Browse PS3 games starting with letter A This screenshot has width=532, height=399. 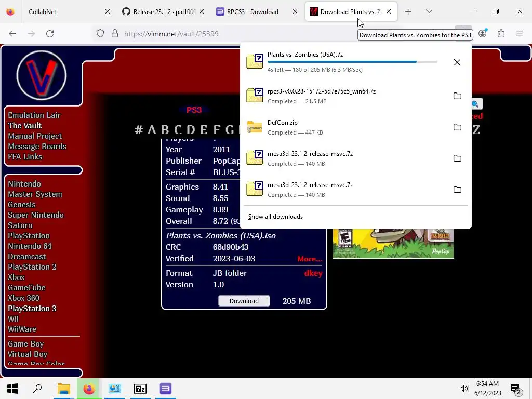click(152, 129)
